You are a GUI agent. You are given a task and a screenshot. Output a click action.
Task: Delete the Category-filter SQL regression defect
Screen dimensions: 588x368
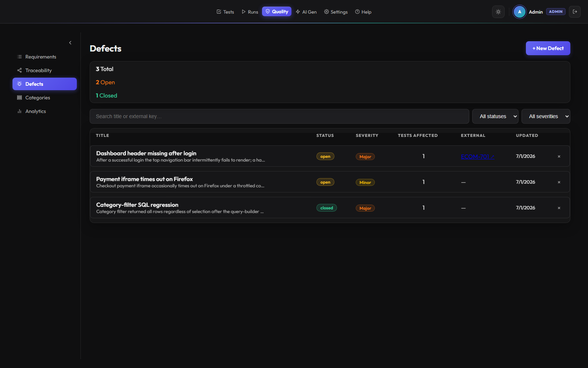coord(559,208)
